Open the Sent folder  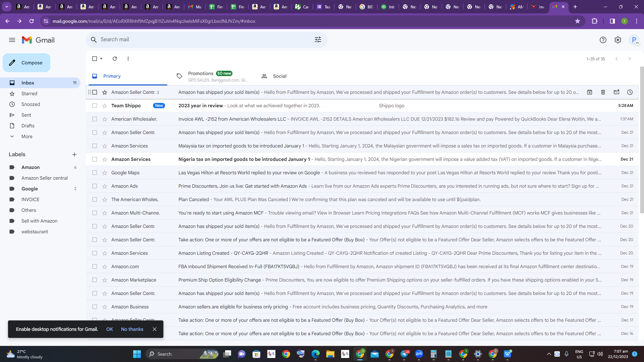[26, 115]
